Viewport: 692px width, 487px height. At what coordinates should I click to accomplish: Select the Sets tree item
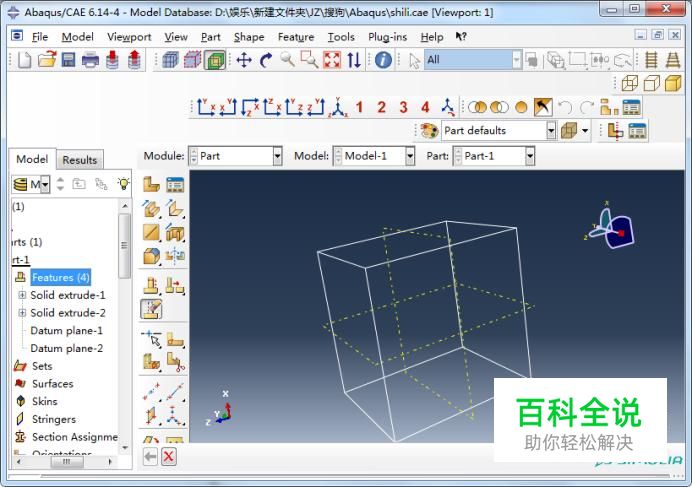coord(42,366)
